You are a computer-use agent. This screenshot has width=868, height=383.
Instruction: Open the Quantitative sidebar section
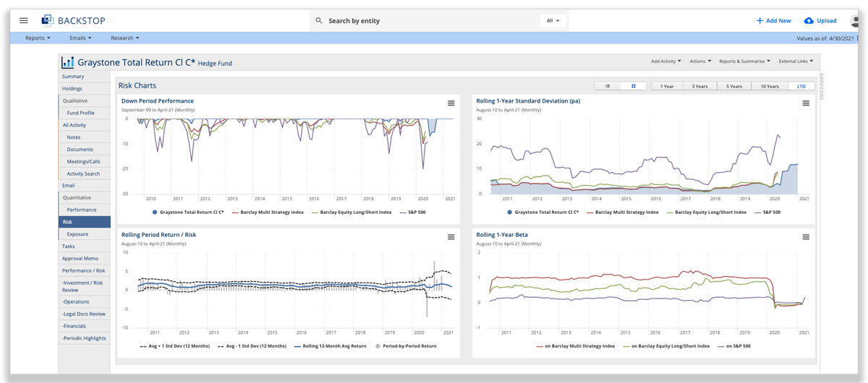[x=85, y=198]
